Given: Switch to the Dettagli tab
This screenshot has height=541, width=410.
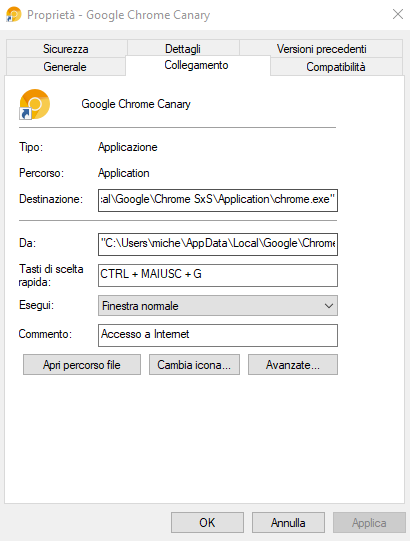Looking at the screenshot, I should pos(183,48).
